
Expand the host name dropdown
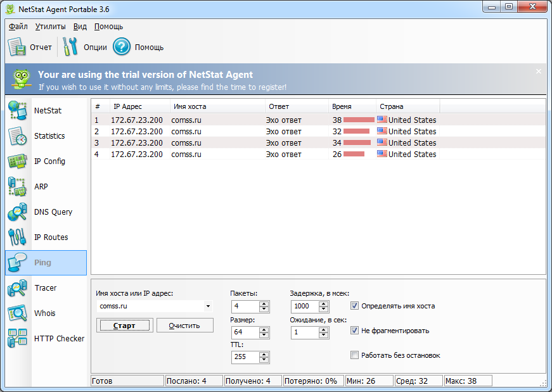point(208,306)
